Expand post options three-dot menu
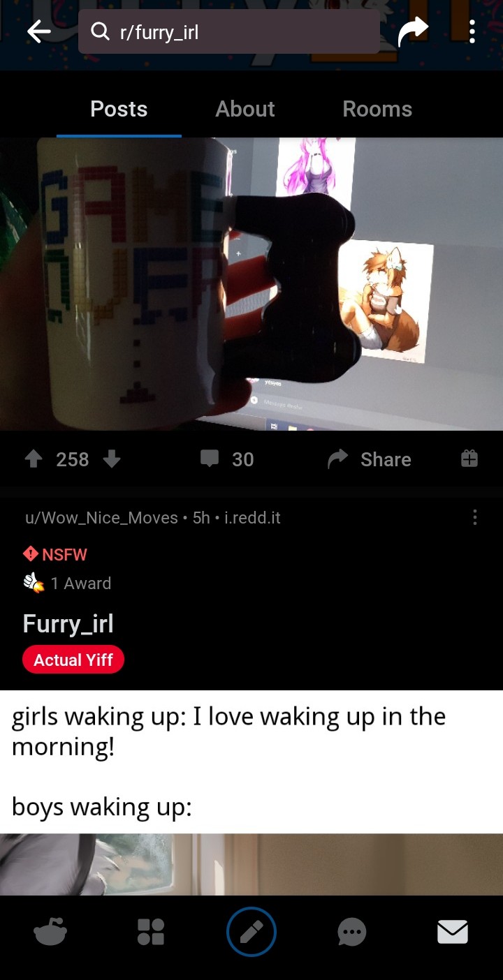Image resolution: width=503 pixels, height=980 pixels. point(475,517)
